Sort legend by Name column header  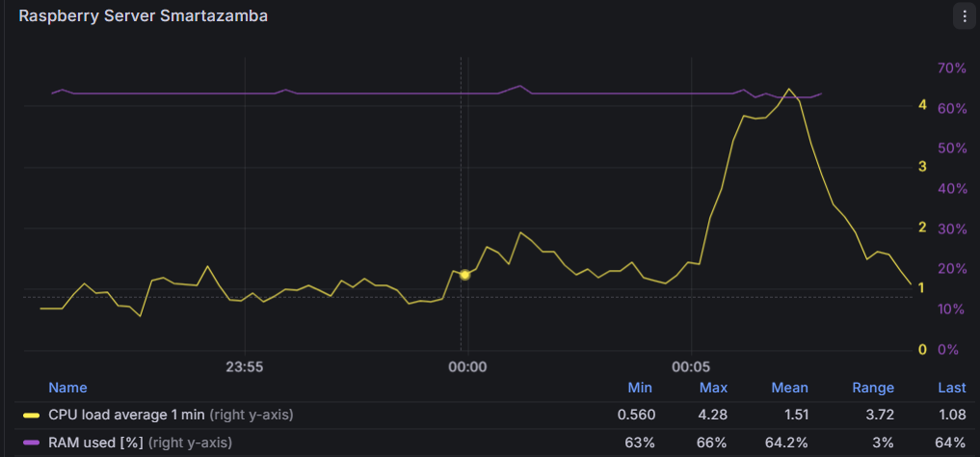tap(67, 388)
